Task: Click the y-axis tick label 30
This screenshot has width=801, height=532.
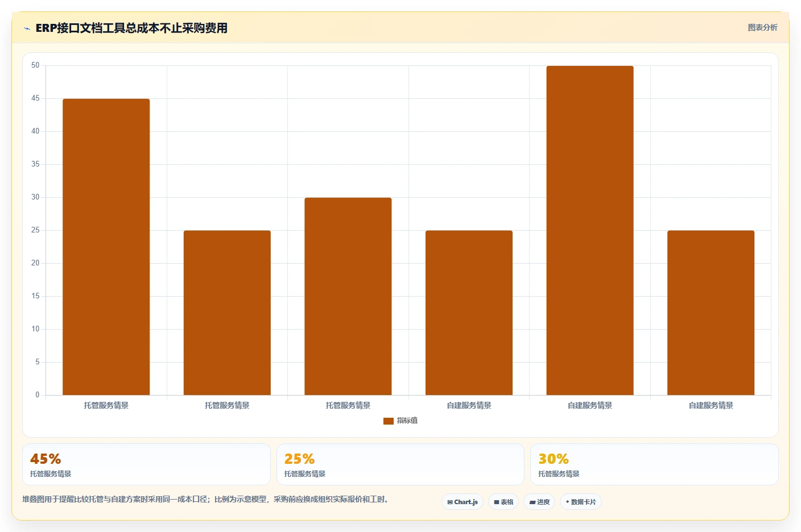Action: coord(35,197)
